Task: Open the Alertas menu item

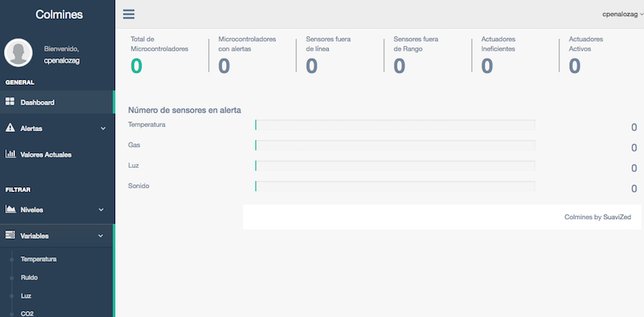Action: [57, 128]
